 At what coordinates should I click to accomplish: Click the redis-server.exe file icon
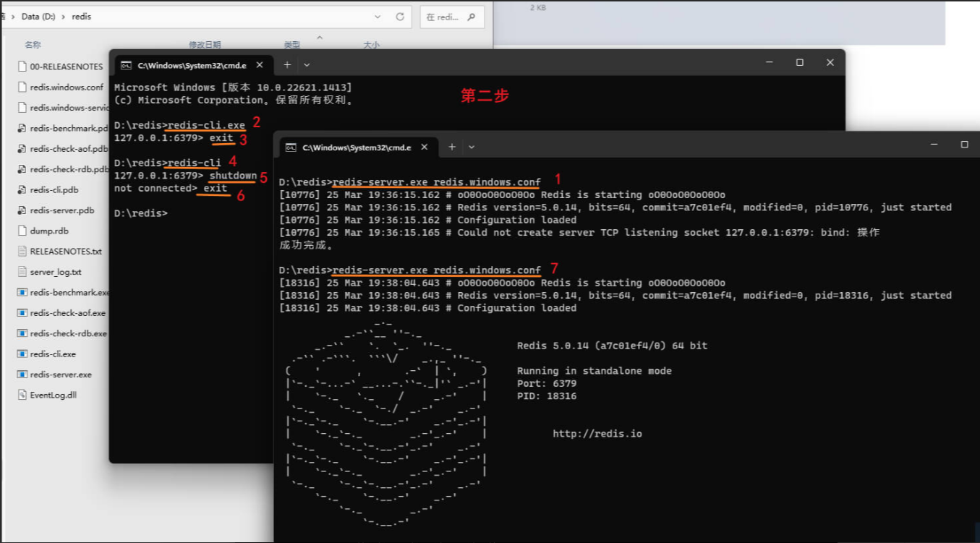click(x=22, y=375)
